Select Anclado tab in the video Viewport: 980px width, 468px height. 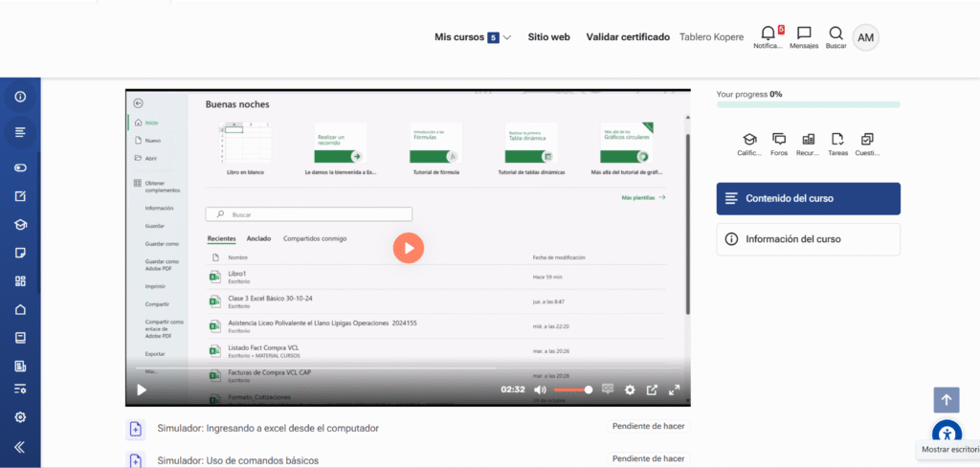tap(258, 238)
